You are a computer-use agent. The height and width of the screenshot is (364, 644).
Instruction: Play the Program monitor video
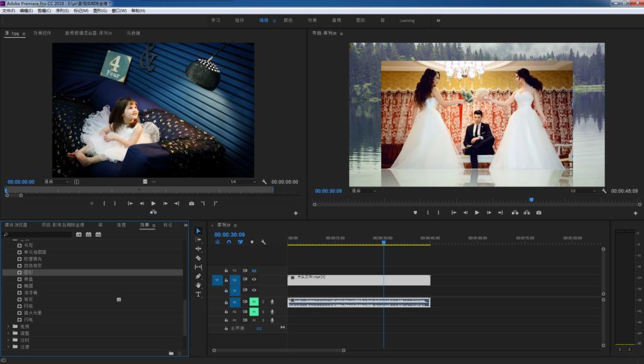[x=477, y=213]
